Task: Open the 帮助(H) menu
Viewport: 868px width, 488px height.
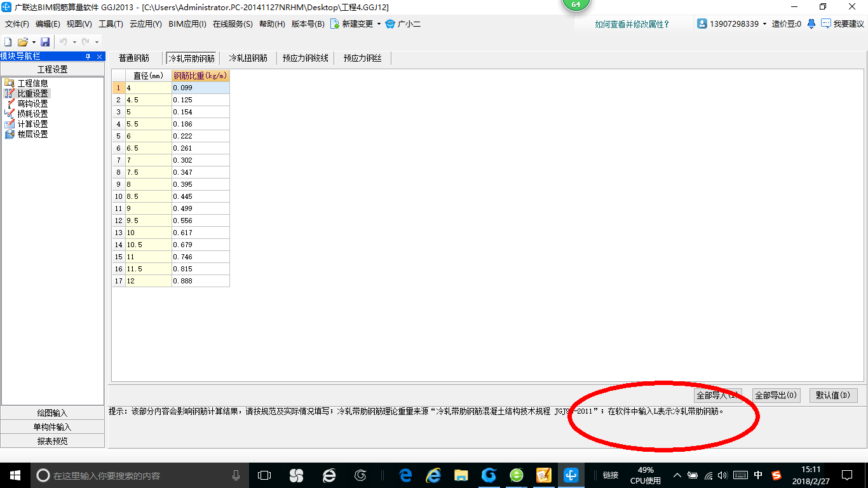Action: [272, 24]
